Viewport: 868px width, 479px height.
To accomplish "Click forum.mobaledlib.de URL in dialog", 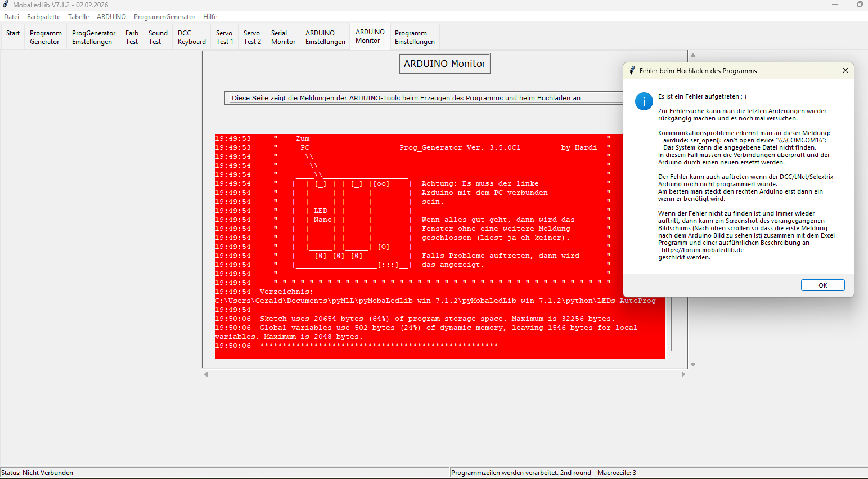I will click(x=702, y=250).
